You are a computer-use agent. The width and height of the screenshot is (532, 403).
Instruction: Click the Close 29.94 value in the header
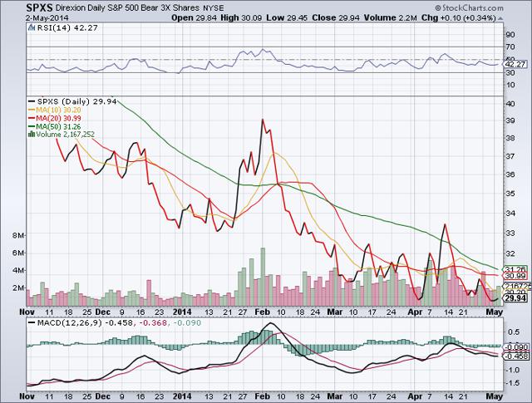click(x=336, y=18)
